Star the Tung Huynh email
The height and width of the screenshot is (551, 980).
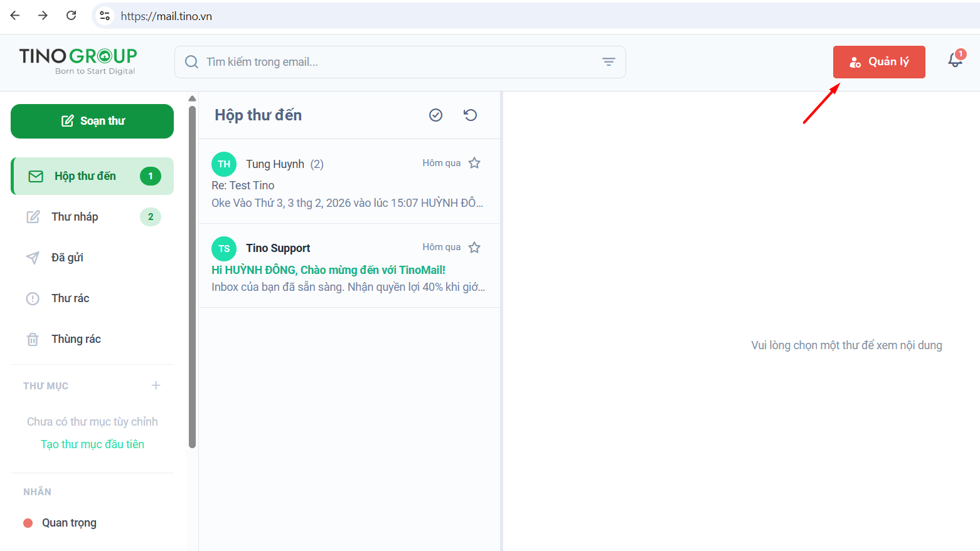pyautogui.click(x=474, y=163)
